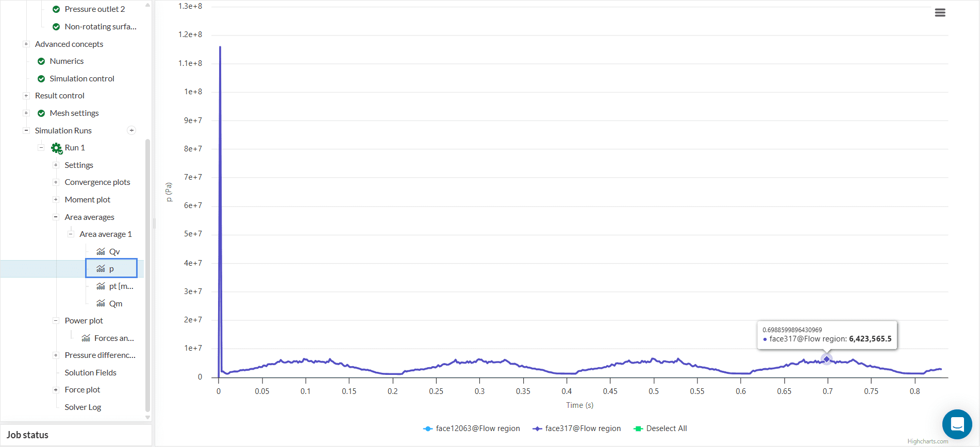Collapse the Area averages node
The image size is (980, 447).
[x=56, y=217]
